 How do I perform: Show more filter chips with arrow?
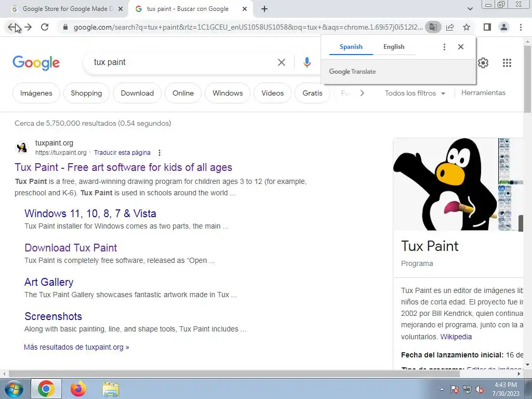point(362,93)
